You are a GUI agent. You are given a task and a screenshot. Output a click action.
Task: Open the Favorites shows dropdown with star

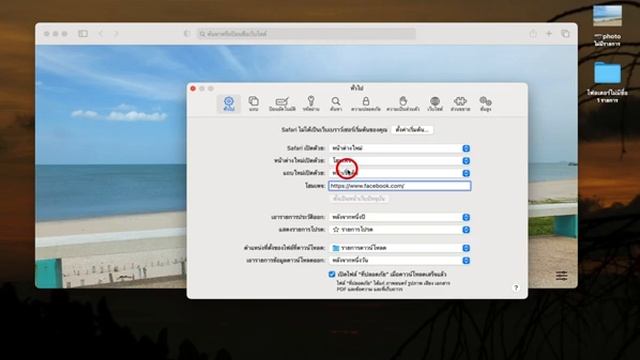399,230
